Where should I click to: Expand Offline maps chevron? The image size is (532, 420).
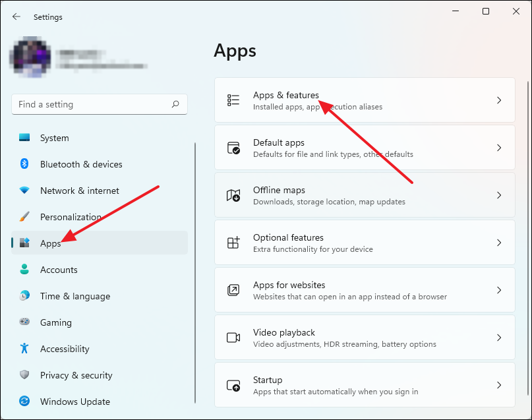[x=499, y=195]
